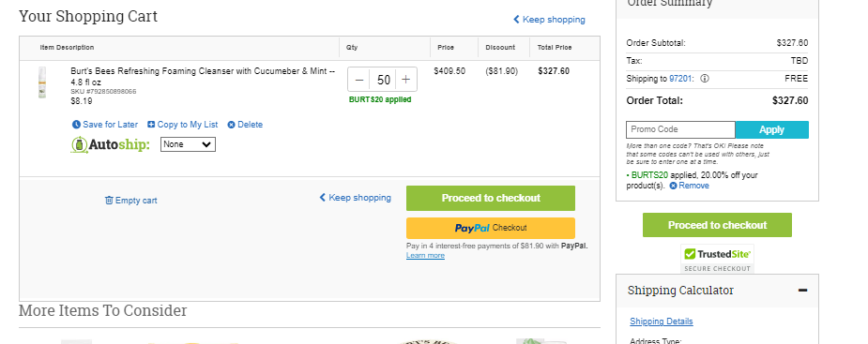Click the Burt's Bees product thumbnail
The image size is (868, 344).
point(42,82)
